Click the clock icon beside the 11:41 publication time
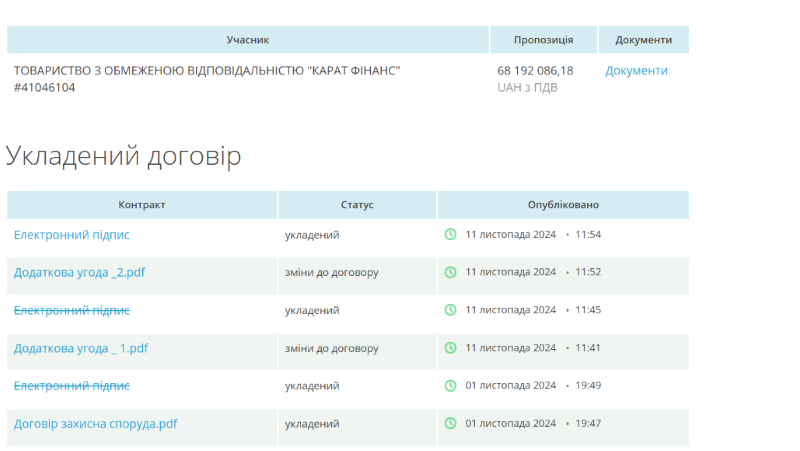800x451 pixels. [x=450, y=348]
